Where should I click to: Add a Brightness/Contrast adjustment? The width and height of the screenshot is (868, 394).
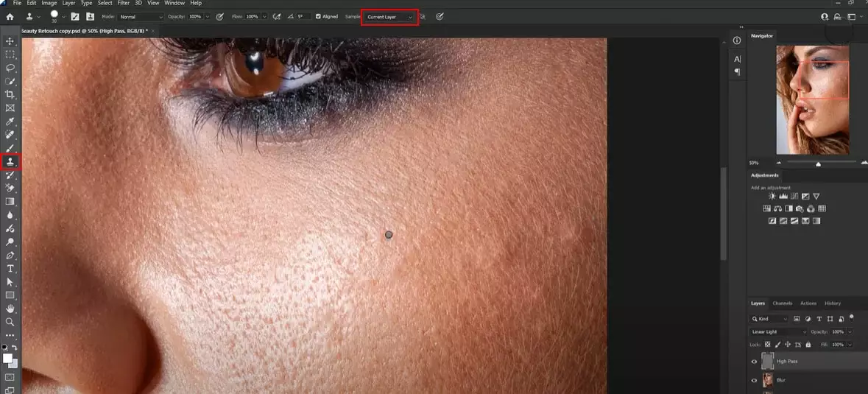(x=772, y=196)
